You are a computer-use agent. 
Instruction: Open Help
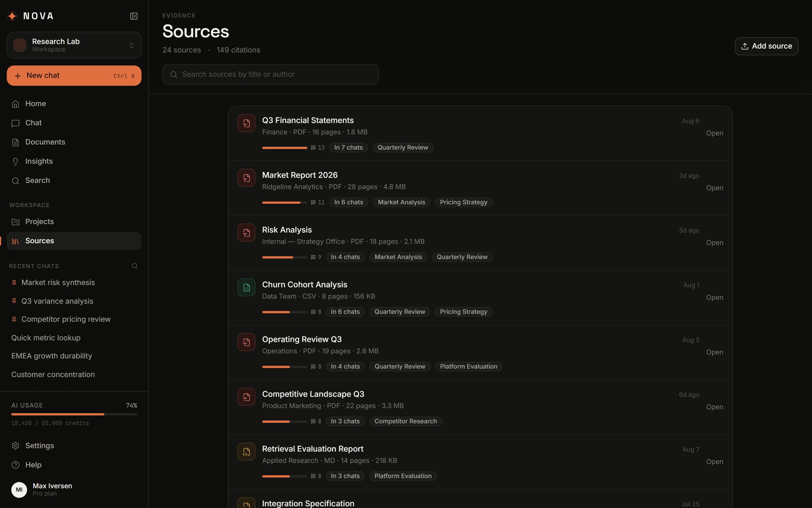[x=74, y=465]
